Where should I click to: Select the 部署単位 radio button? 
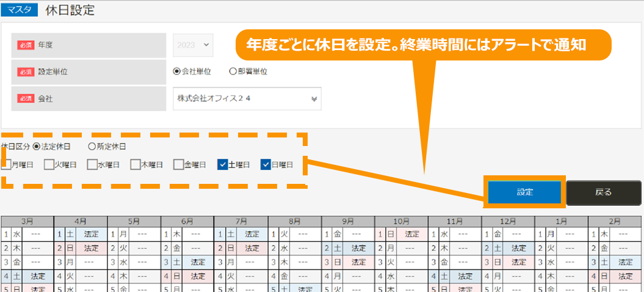pos(233,71)
